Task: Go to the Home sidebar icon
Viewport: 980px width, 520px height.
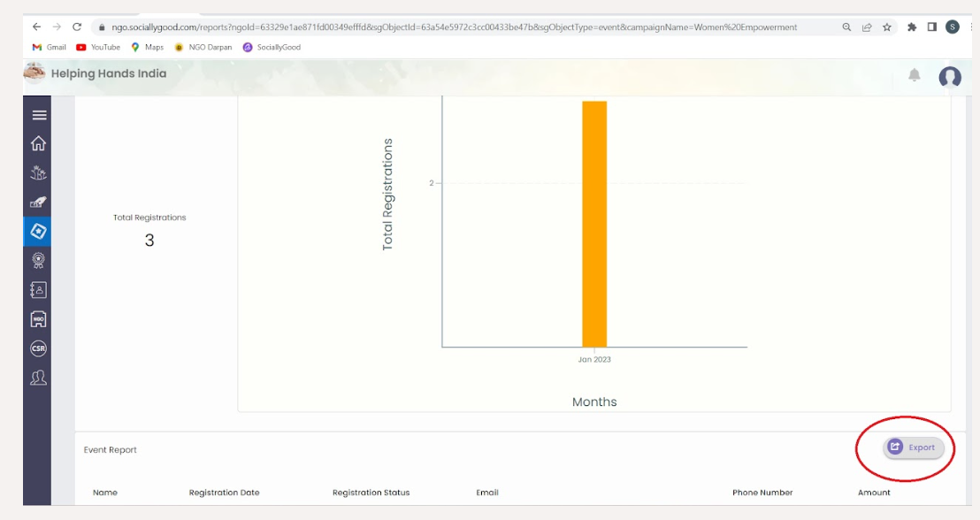Action: pos(38,144)
